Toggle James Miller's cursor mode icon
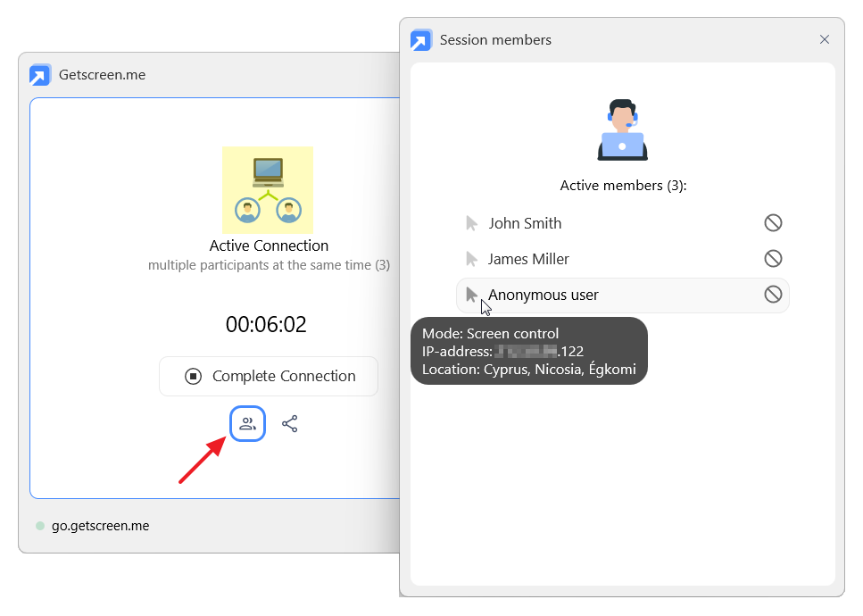Screen dimensions: 863x616 coord(472,259)
